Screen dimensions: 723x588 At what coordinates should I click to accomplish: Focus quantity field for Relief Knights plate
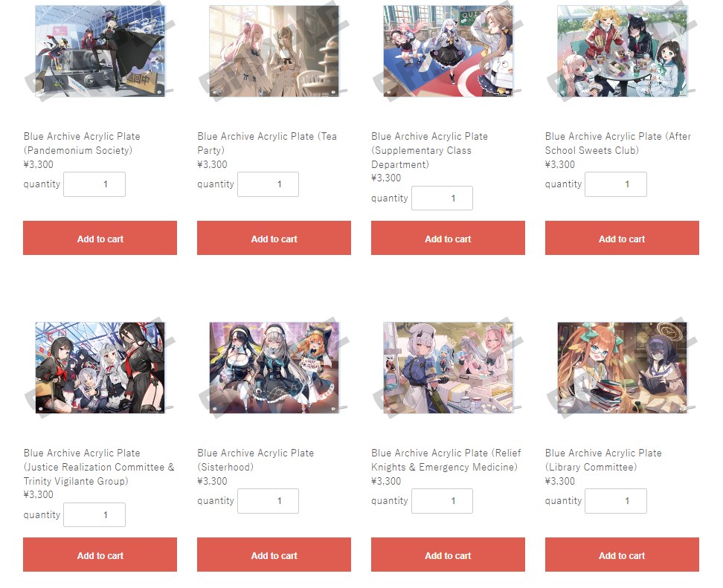[442, 501]
